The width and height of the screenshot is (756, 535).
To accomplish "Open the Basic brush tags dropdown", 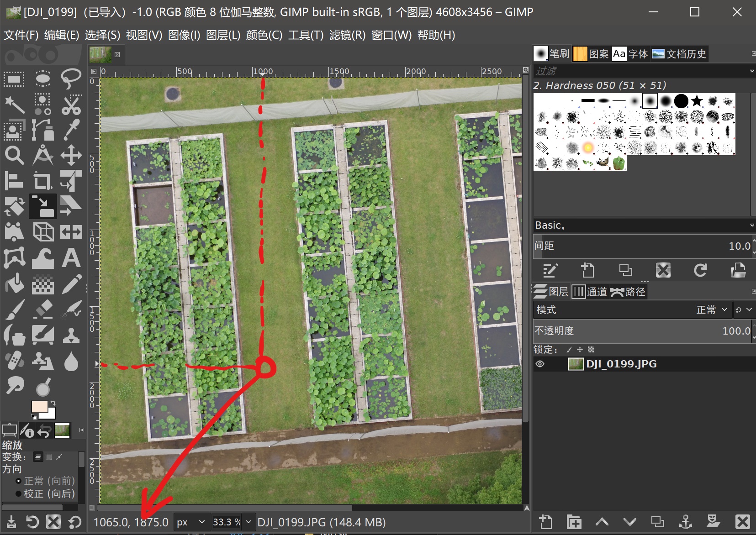I will click(x=752, y=225).
